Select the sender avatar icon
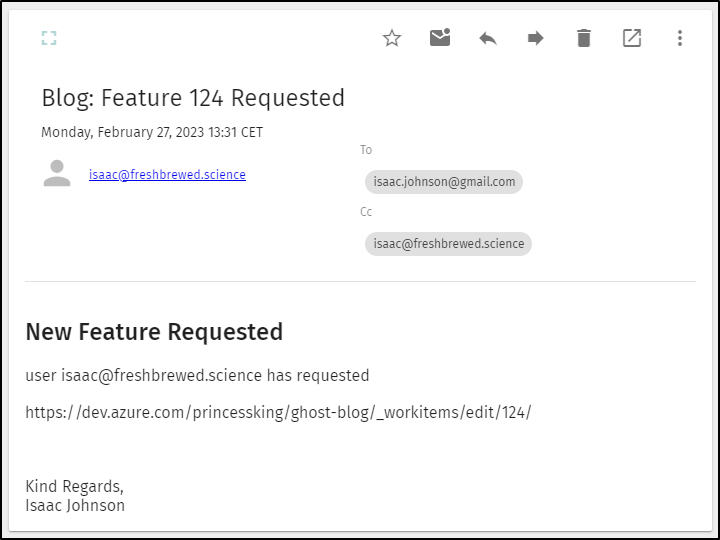 [x=57, y=173]
